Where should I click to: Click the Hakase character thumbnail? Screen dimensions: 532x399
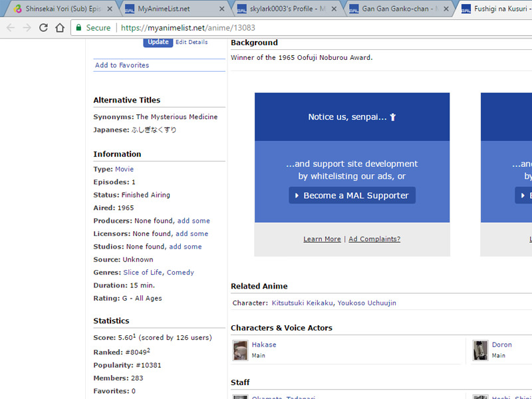240,350
